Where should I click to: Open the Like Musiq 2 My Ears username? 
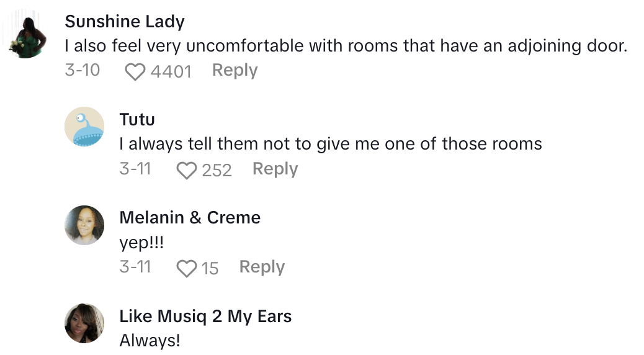coord(205,316)
